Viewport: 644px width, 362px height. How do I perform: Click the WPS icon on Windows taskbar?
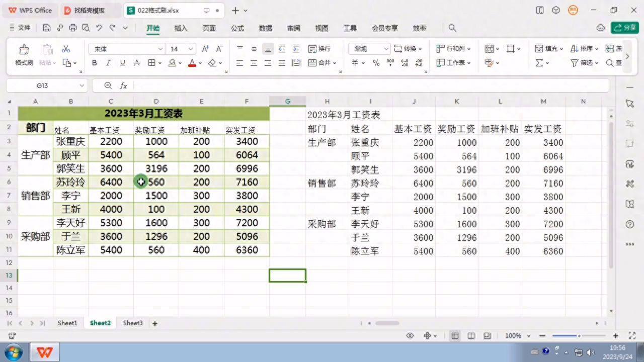click(x=45, y=352)
